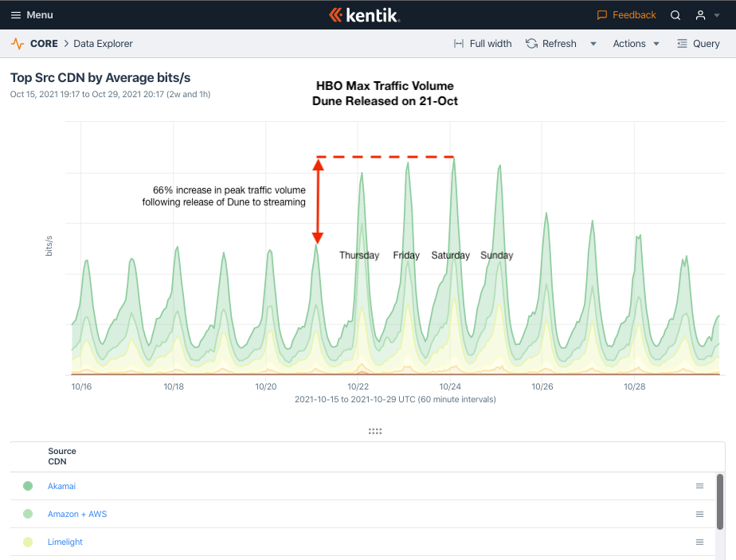The image size is (736, 560).
Task: Click Data Explorer breadcrumb
Action: [x=104, y=44]
